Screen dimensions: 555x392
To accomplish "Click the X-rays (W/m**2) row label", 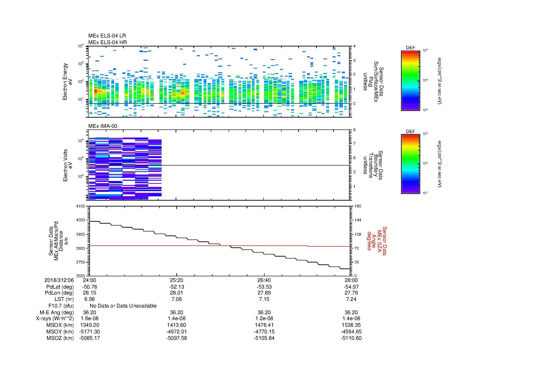I will click(x=55, y=318).
